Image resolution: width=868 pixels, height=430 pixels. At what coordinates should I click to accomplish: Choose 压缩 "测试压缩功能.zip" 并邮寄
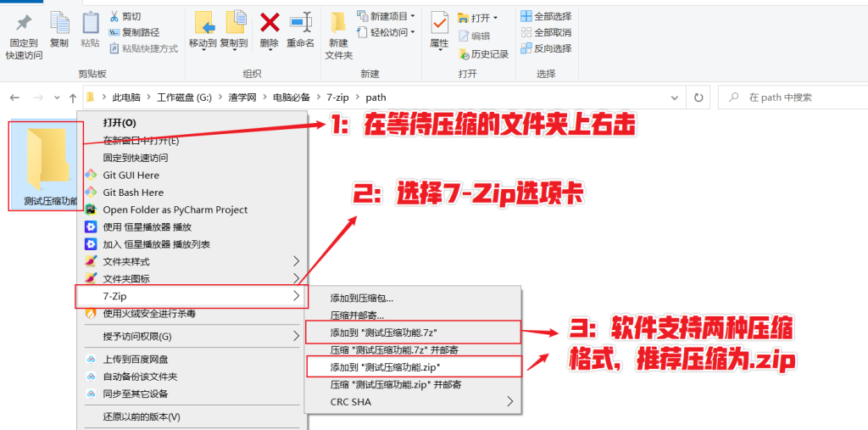[x=413, y=384]
